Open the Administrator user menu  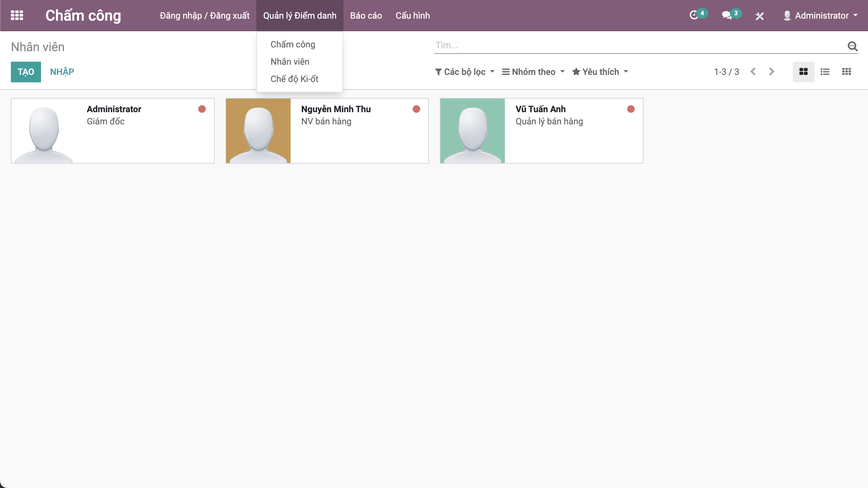821,16
